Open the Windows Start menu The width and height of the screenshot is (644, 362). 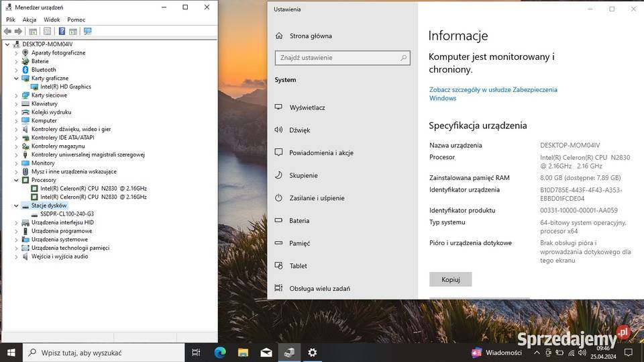(x=11, y=353)
